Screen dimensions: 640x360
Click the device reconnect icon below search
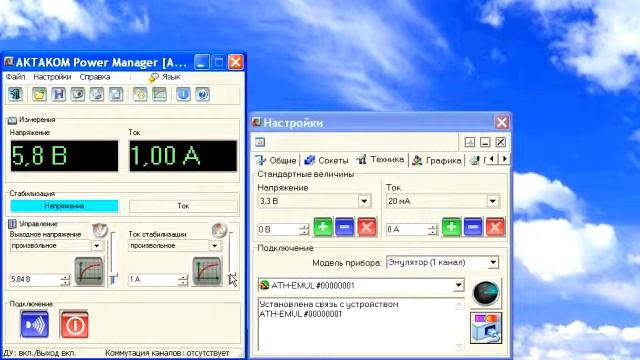pyautogui.click(x=486, y=328)
